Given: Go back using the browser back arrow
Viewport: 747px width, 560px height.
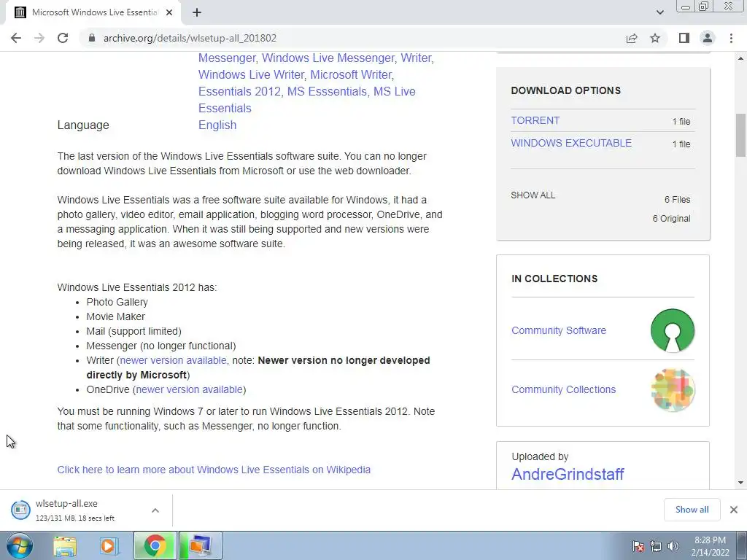Looking at the screenshot, I should coord(16,38).
